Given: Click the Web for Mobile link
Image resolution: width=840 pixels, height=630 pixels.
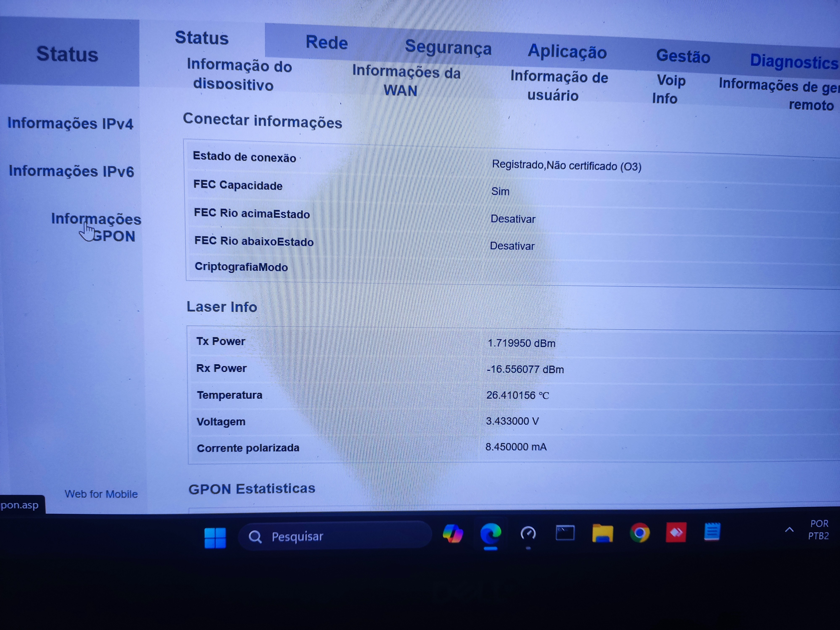Looking at the screenshot, I should pos(101,494).
